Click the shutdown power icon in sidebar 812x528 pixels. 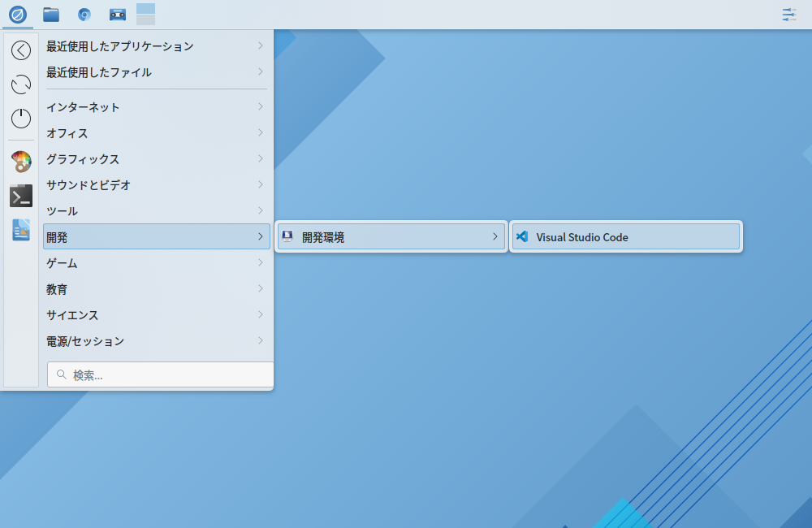tap(20, 118)
